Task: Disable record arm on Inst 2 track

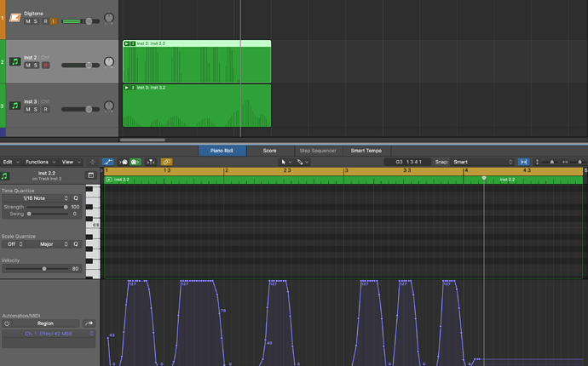Action: [x=46, y=65]
